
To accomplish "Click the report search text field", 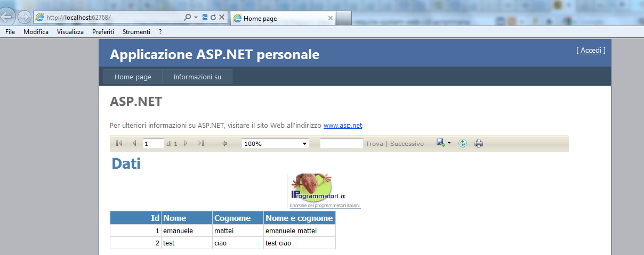I will coord(341,144).
